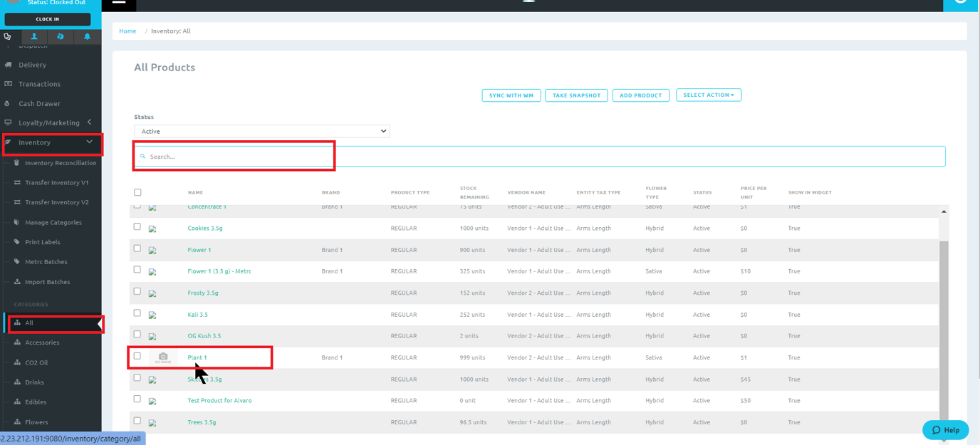Open the SELECT ACTION dropdown
980x445 pixels.
pyautogui.click(x=708, y=95)
